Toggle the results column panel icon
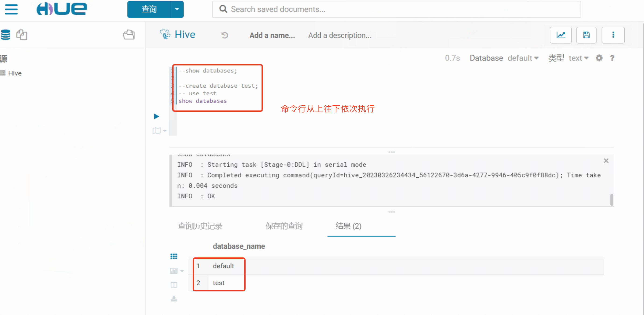Image resolution: width=644 pixels, height=315 pixels. [174, 285]
